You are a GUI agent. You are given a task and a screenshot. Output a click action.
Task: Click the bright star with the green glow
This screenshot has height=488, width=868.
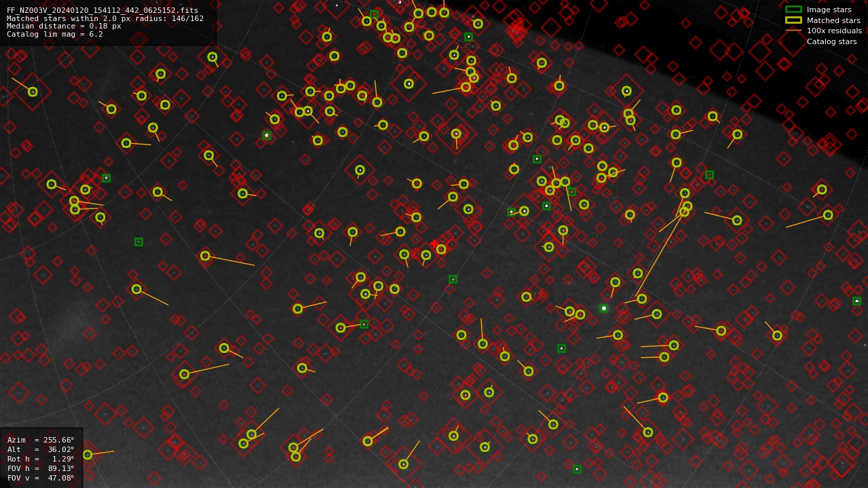[x=603, y=308]
